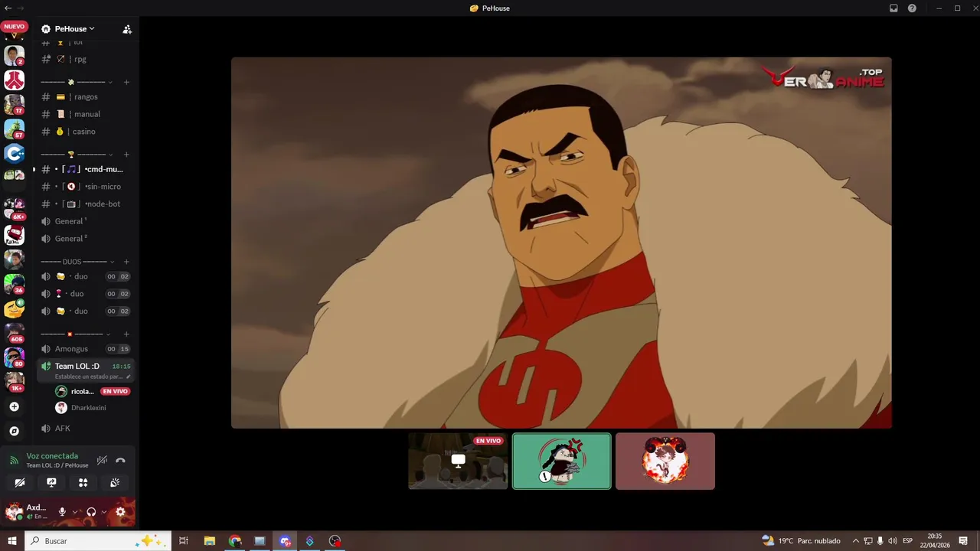Toggle noise suppression in voice panel

click(102, 461)
